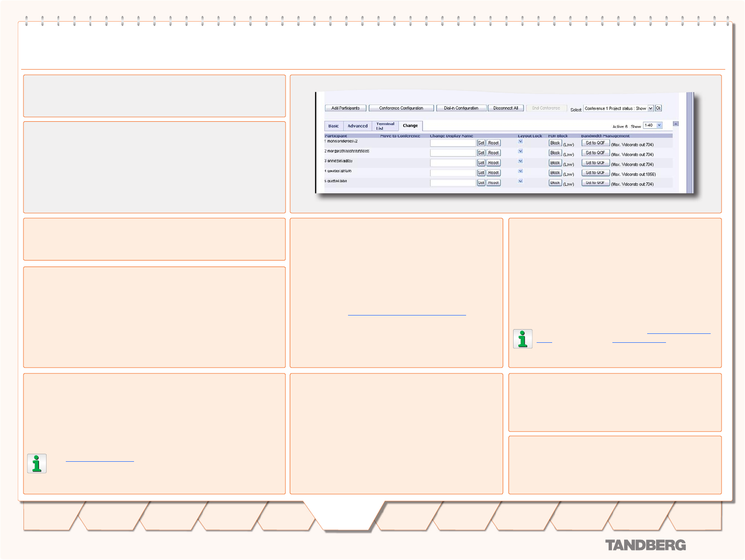Click Reset for participant 1 display name
The height and width of the screenshot is (560, 745).
pyautogui.click(x=493, y=143)
